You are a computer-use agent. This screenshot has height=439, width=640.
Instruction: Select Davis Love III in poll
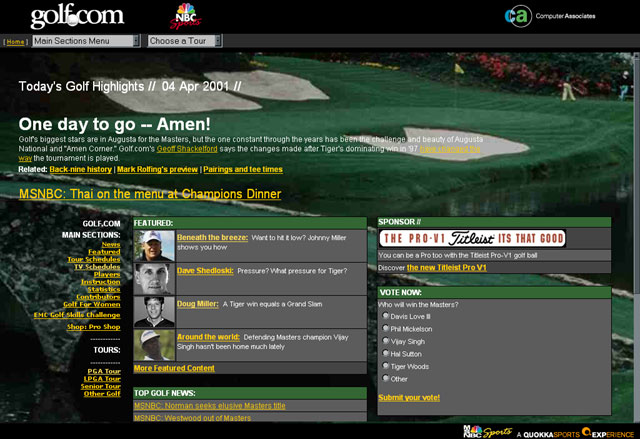pos(385,316)
